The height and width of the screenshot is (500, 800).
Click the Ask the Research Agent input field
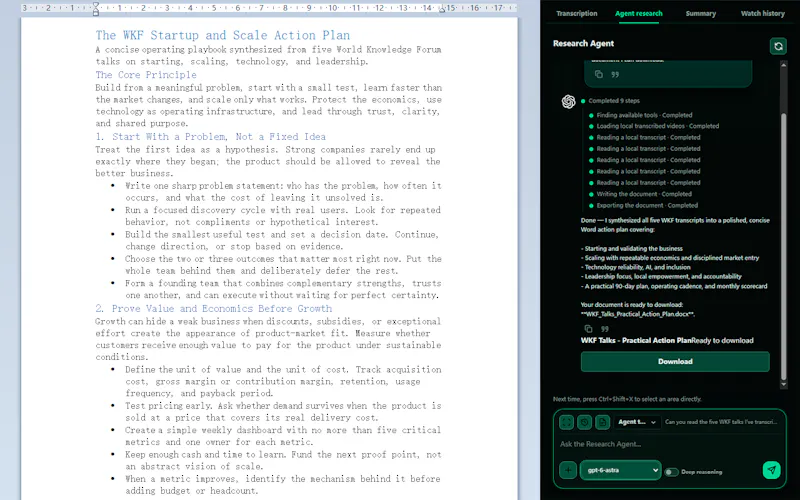point(669,444)
